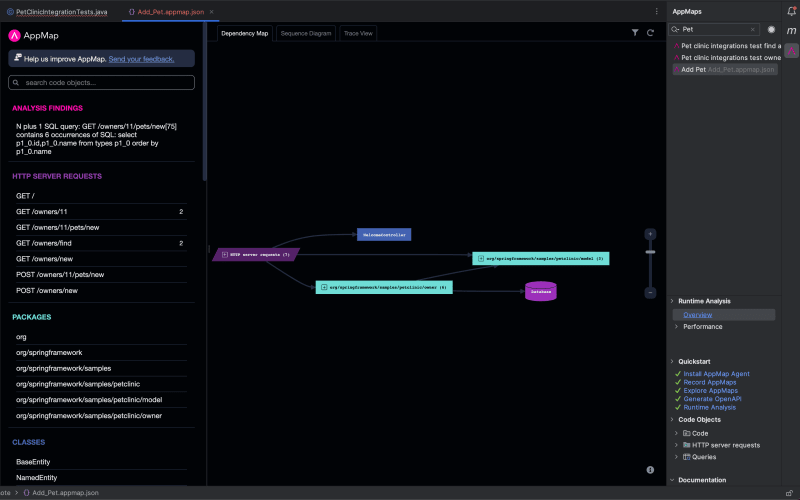Open the runtime analysis Overview link
Viewport: 800px width, 500px height.
coord(697,315)
